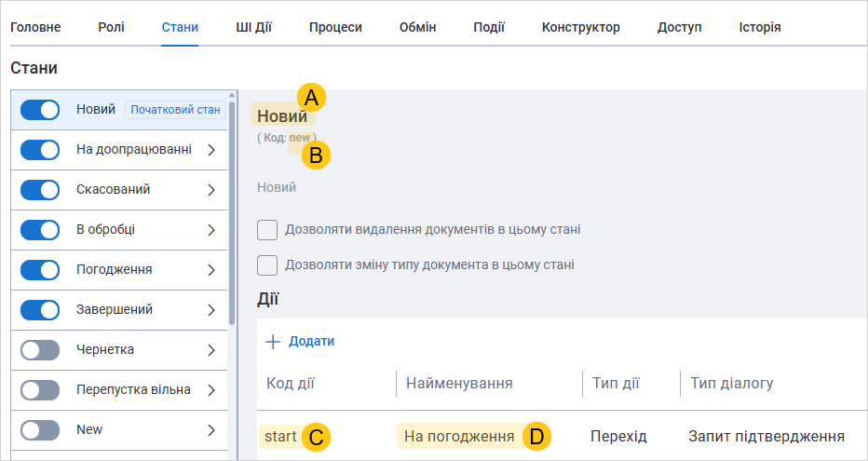This screenshot has height=461, width=868.
Task: Open the Скасований state via its chevron
Action: coord(210,190)
